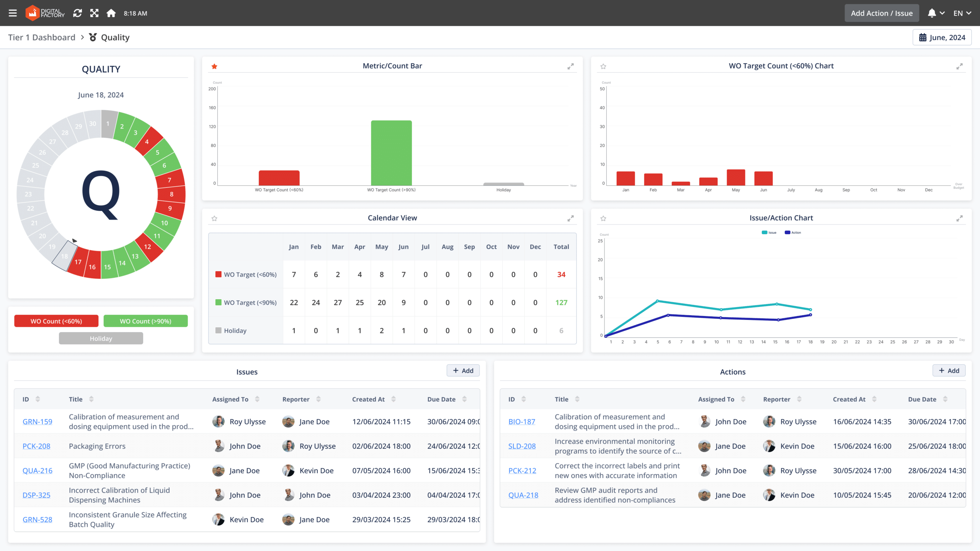Toggle the WO Count (<60%) button
This screenshot has height=551, width=980.
pyautogui.click(x=56, y=321)
